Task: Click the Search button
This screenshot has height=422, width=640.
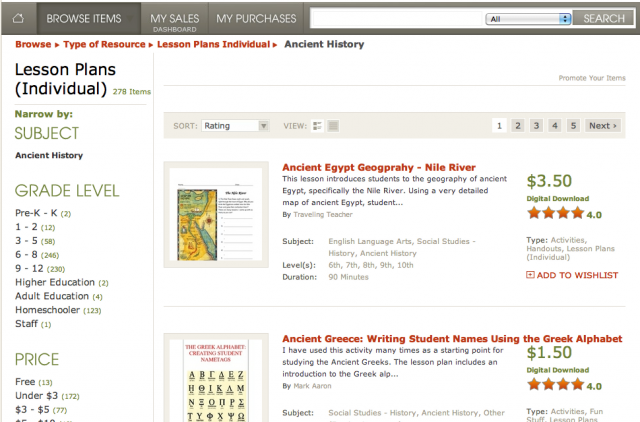Action: 604,19
